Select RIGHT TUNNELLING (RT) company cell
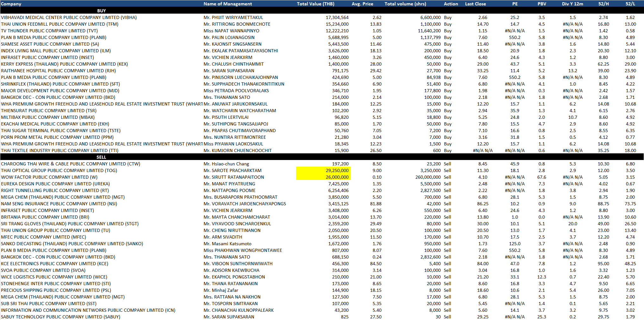This screenshot has height=320, width=644. [x=55, y=190]
